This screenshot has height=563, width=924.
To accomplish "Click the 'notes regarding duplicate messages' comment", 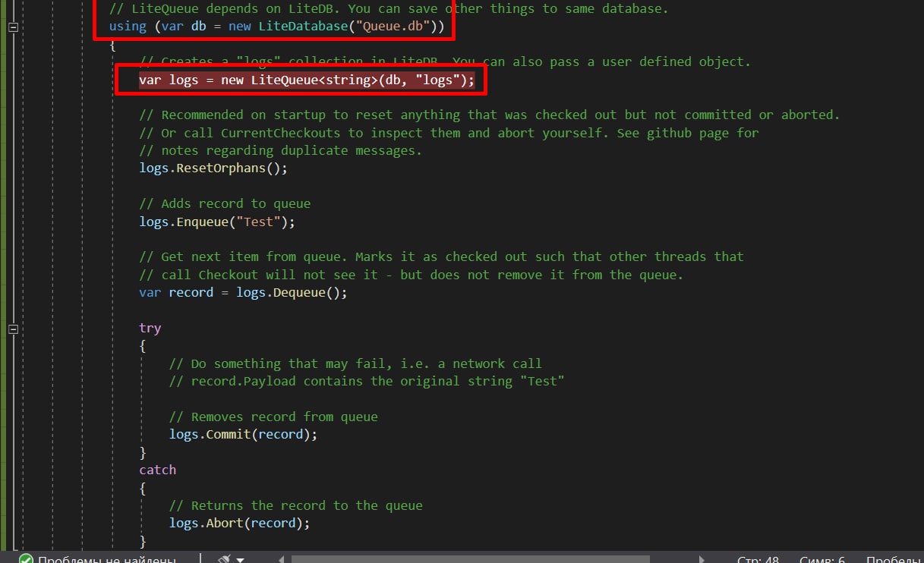I will [280, 150].
